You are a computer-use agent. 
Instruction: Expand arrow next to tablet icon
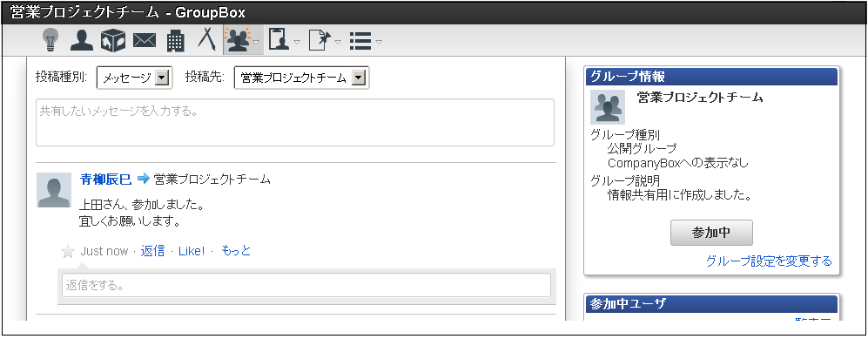click(297, 42)
